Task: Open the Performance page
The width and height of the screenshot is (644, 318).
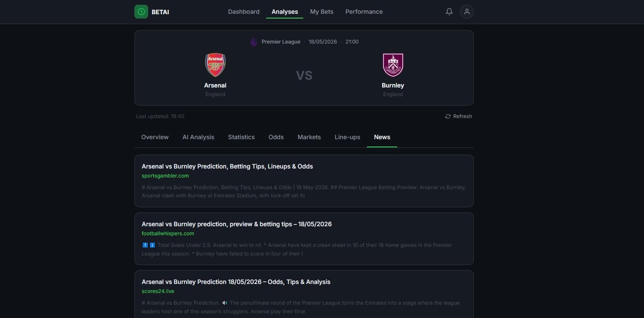Action: (364, 12)
